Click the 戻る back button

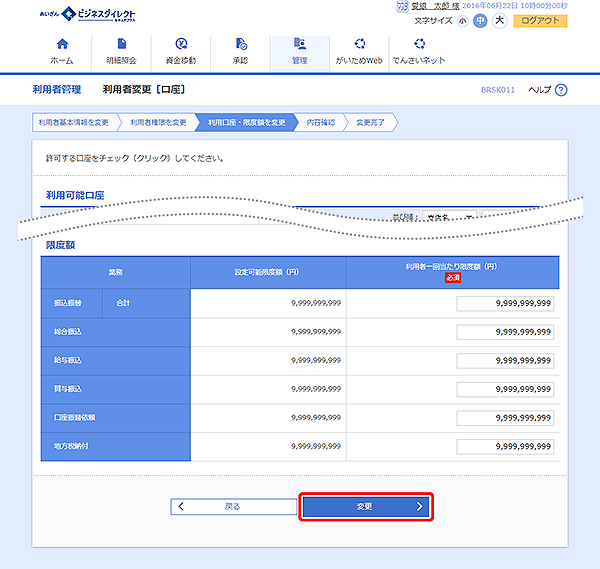(233, 507)
